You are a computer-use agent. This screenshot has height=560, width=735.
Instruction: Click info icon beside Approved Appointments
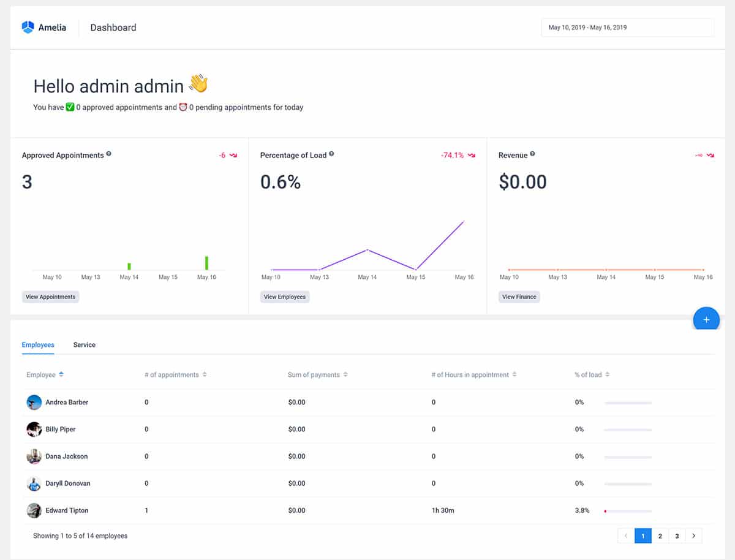pos(109,154)
